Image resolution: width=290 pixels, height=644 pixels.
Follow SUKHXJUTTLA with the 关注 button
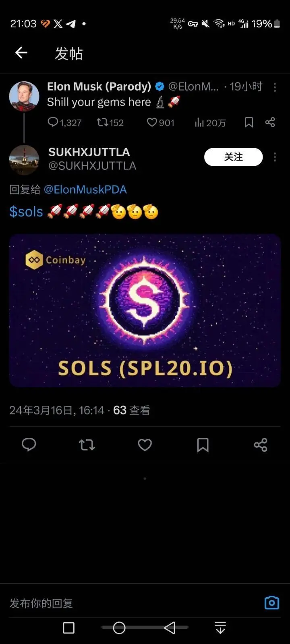234,157
